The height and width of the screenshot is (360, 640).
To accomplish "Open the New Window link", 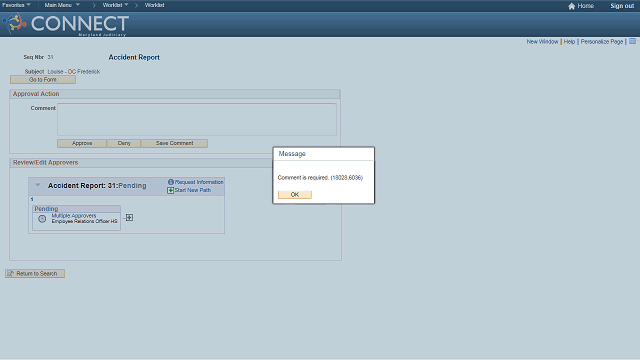I will (542, 42).
